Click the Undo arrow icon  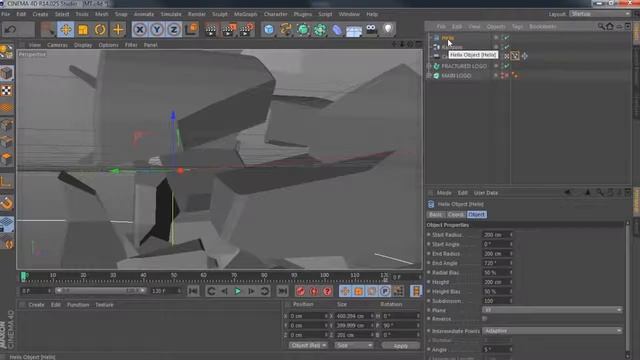[x=11, y=29]
